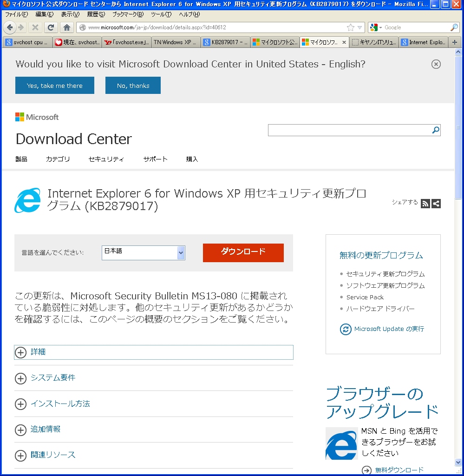Reload the page with the refresh icon
The width and height of the screenshot is (464, 476).
coord(51,27)
